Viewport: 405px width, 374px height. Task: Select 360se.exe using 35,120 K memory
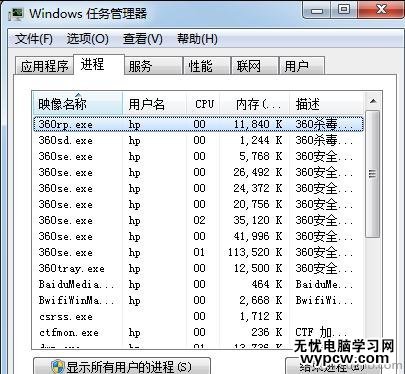pos(199,220)
